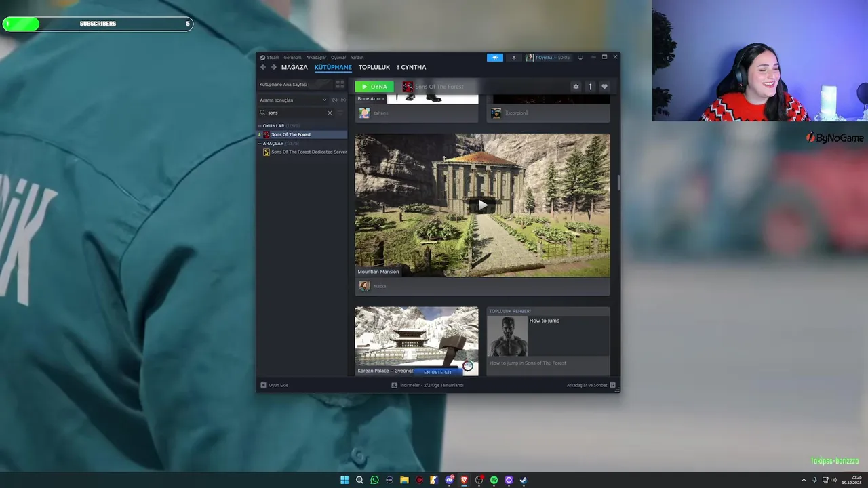Collapse the OYUNLAR category
The width and height of the screenshot is (868, 488).
(260, 126)
